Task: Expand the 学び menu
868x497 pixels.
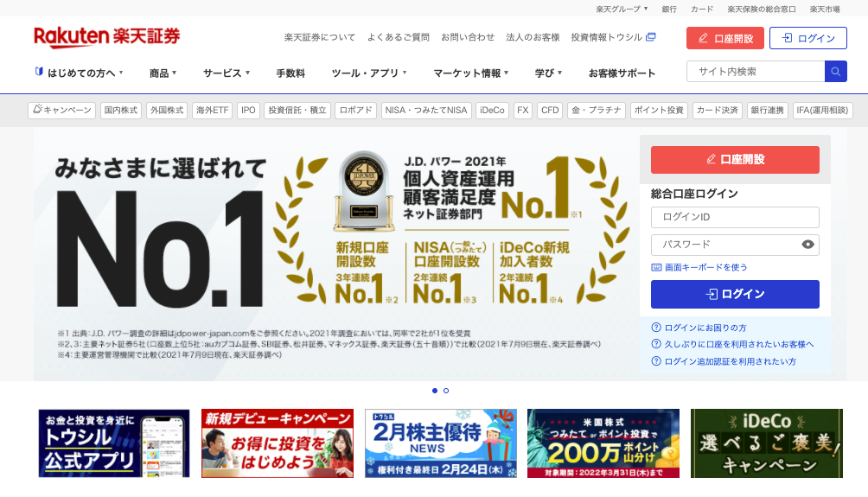Action: tap(548, 73)
